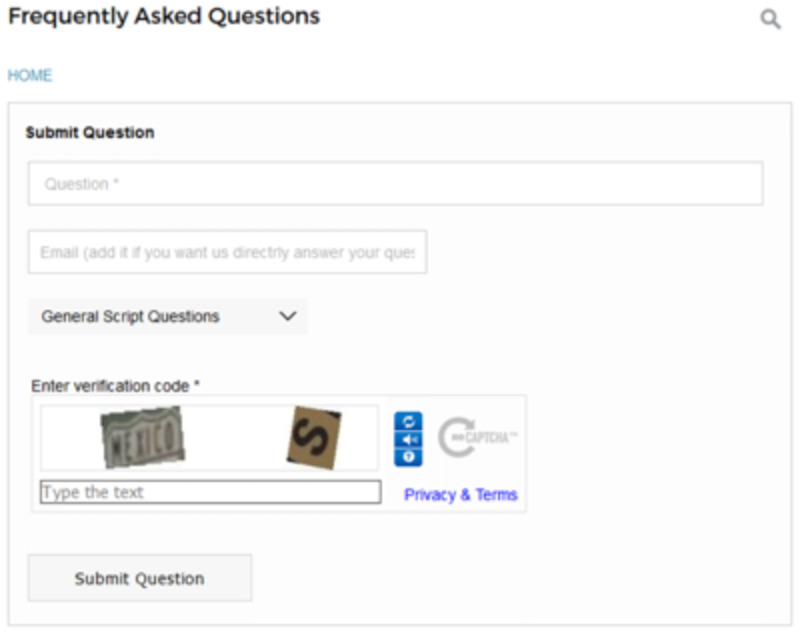This screenshot has height=636, width=800.
Task: Click the Type the text field
Action: point(210,492)
